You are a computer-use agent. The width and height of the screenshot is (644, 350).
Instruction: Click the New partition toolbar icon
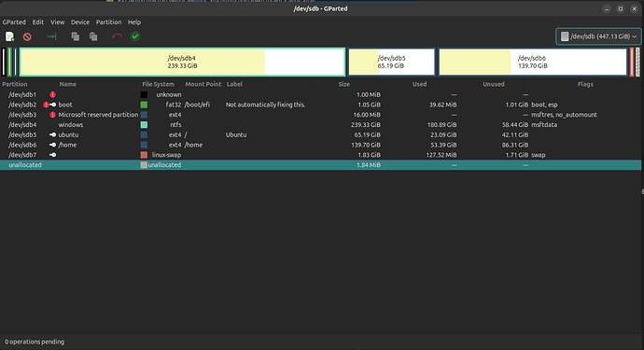[9, 36]
